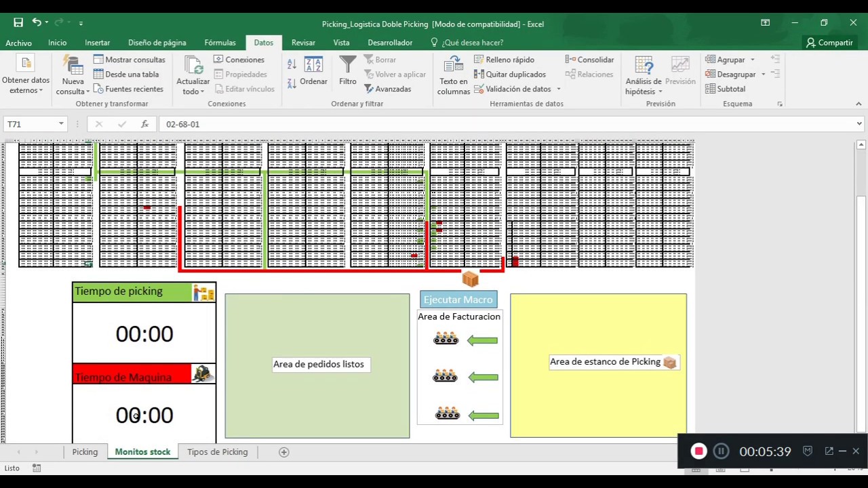Image resolution: width=868 pixels, height=488 pixels.
Task: Click the ¿Qué desea hacer? search box
Action: coord(467,43)
